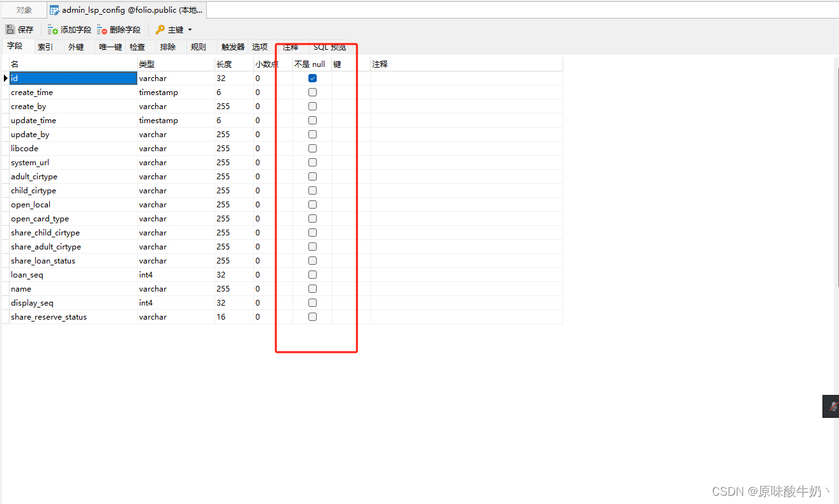The height and width of the screenshot is (504, 839).
Task: Click the Save (保存) toolbar icon
Action: [x=10, y=29]
